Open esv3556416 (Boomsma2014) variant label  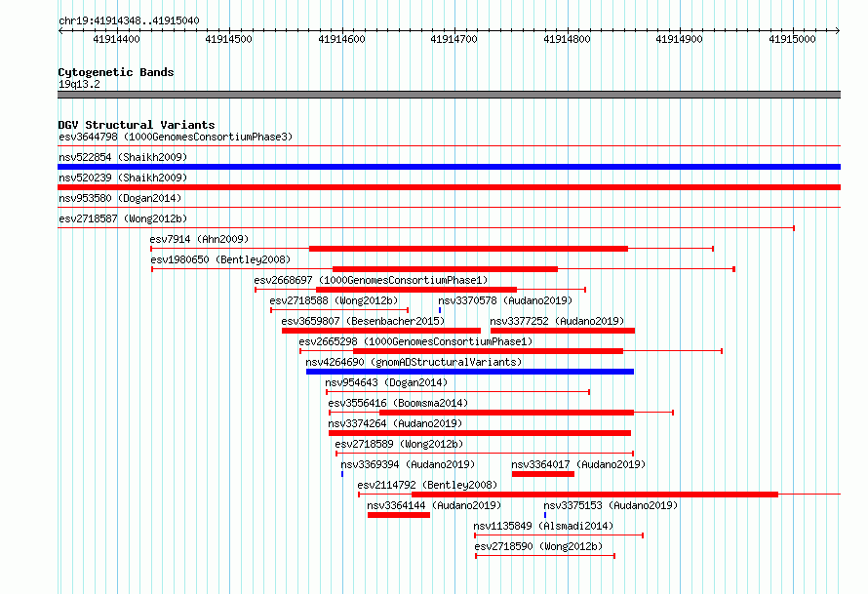pos(398,403)
